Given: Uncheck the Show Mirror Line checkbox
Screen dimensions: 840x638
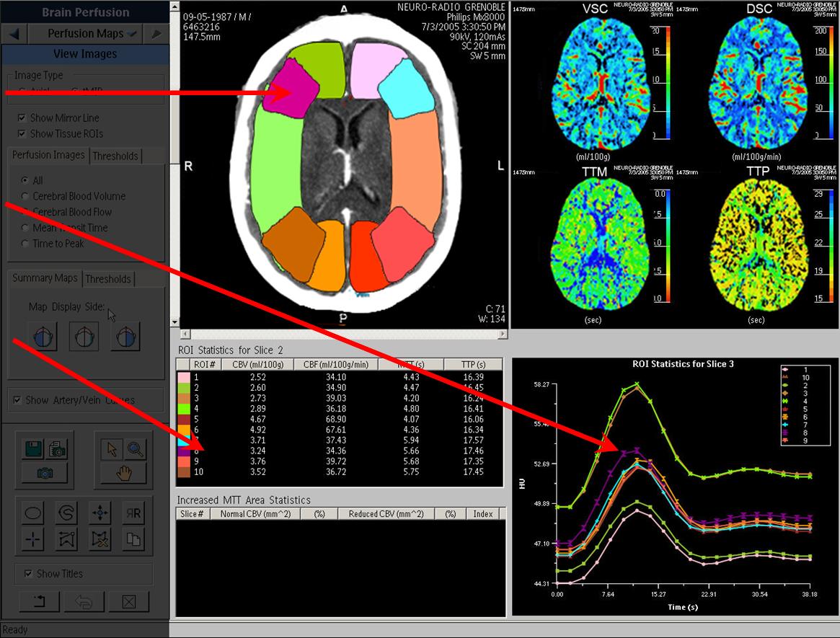Looking at the screenshot, I should click(22, 118).
